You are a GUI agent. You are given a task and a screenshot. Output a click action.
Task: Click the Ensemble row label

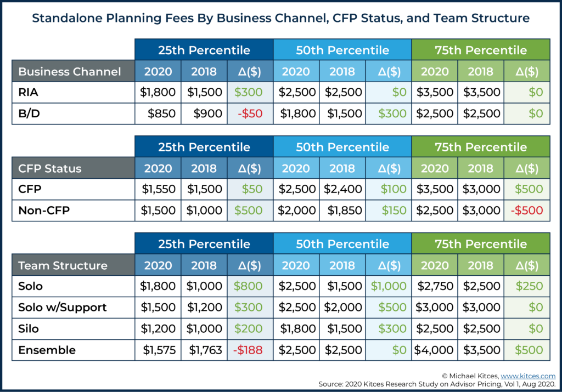(47, 350)
